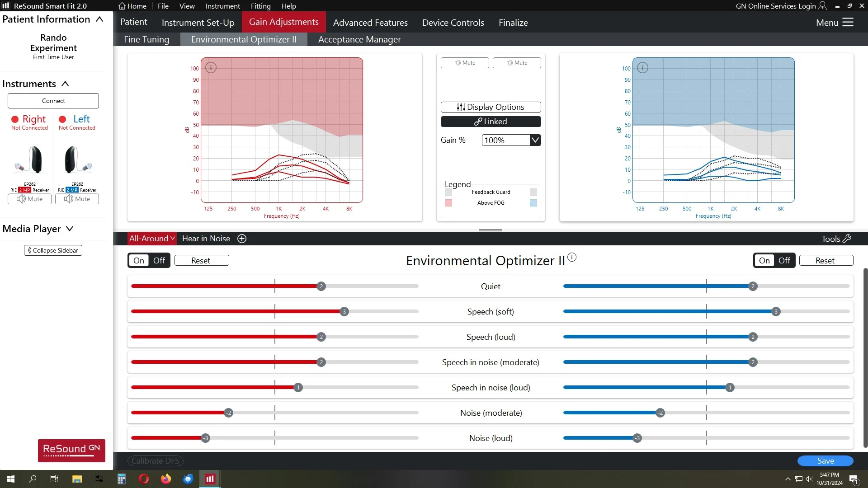Open info icon on left ear graph

pos(642,68)
